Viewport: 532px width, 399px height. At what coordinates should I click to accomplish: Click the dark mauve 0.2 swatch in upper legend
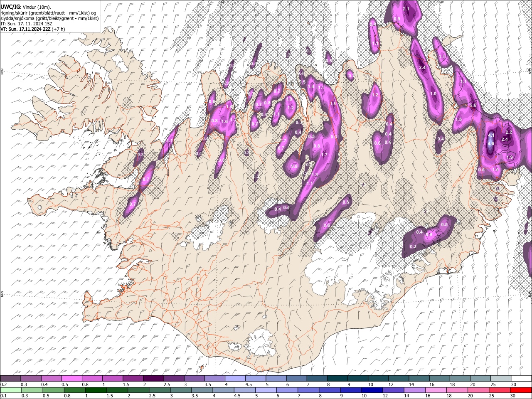(x=10, y=378)
